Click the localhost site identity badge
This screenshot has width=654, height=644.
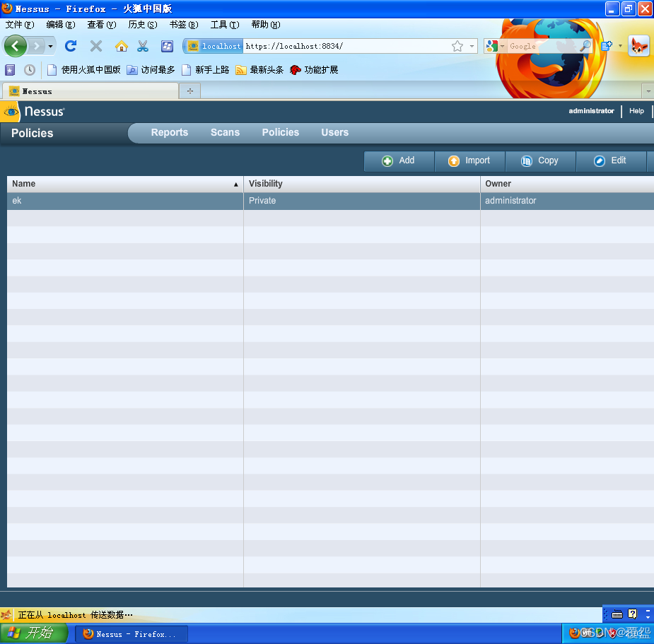pyautogui.click(x=214, y=46)
